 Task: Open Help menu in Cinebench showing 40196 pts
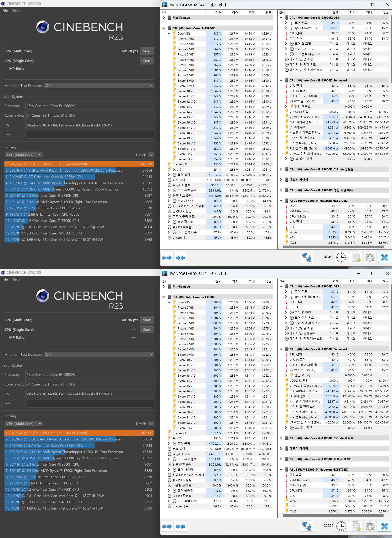pyautogui.click(x=16, y=279)
